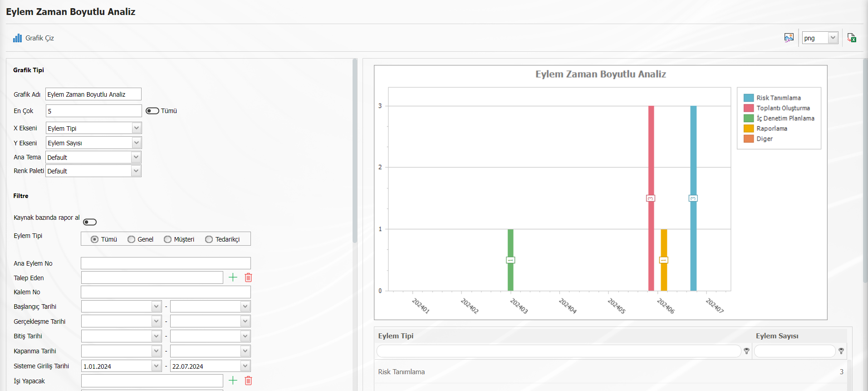This screenshot has height=391, width=868.
Task: Click the green bar at 202403
Action: click(x=510, y=260)
